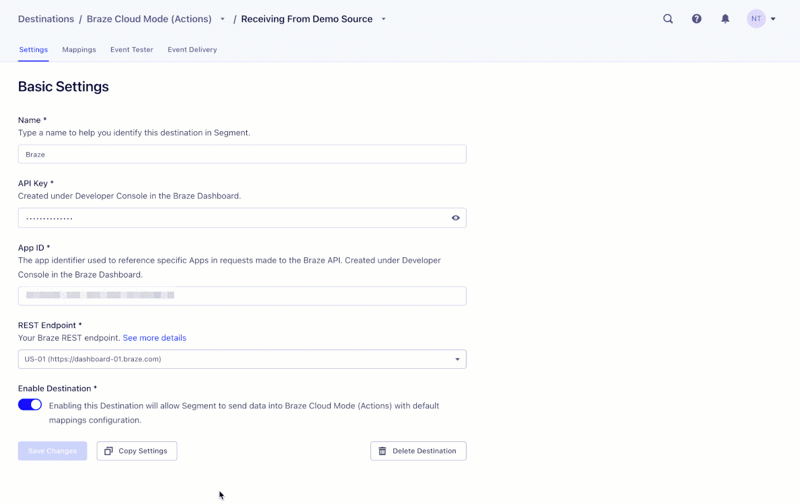Go to Destinations breadcrumb
Screen dimensions: 800x504
coord(46,19)
